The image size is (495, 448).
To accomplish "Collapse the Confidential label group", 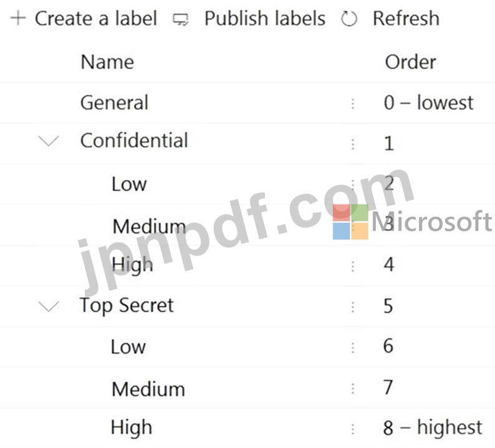I will coord(48,141).
